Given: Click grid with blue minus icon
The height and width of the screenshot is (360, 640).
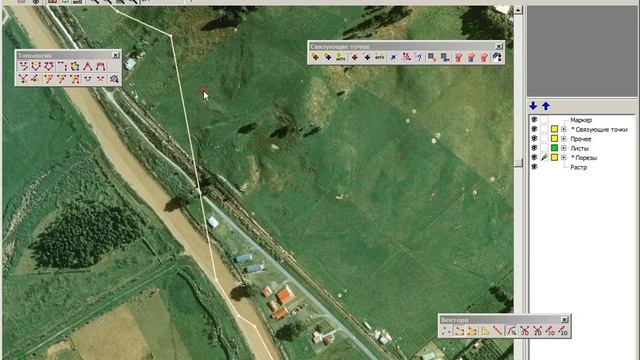Looking at the screenshot, I should tap(444, 57).
